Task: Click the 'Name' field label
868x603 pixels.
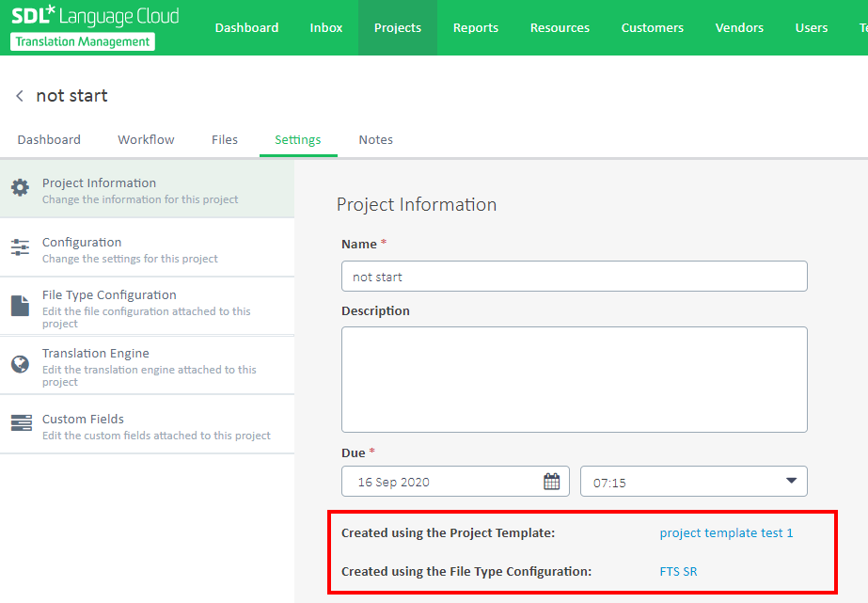Action: click(x=358, y=245)
